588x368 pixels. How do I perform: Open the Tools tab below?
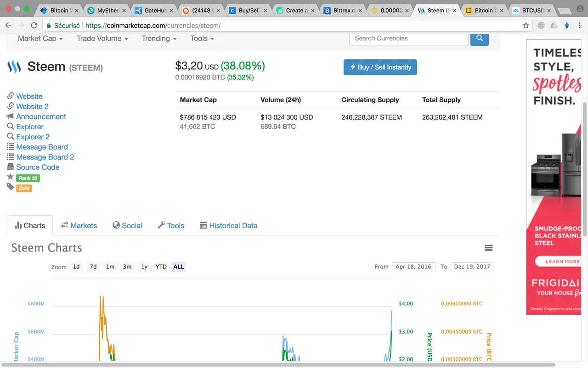click(x=171, y=225)
